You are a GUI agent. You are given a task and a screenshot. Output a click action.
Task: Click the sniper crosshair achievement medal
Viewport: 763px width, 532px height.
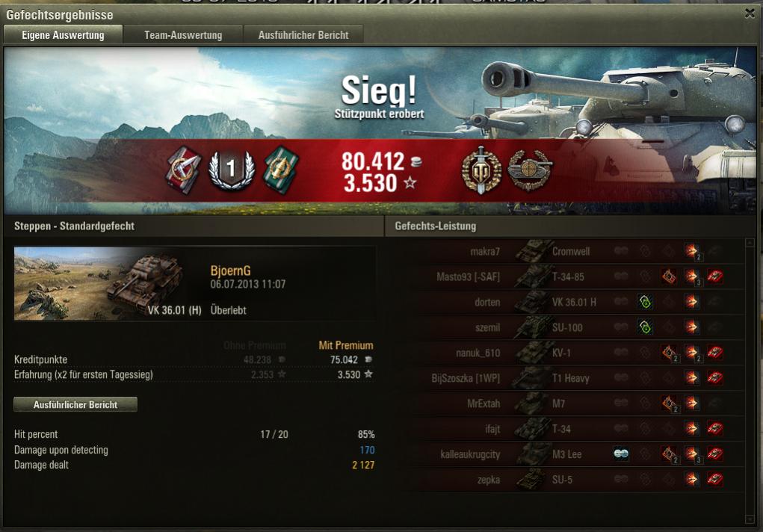tap(529, 170)
